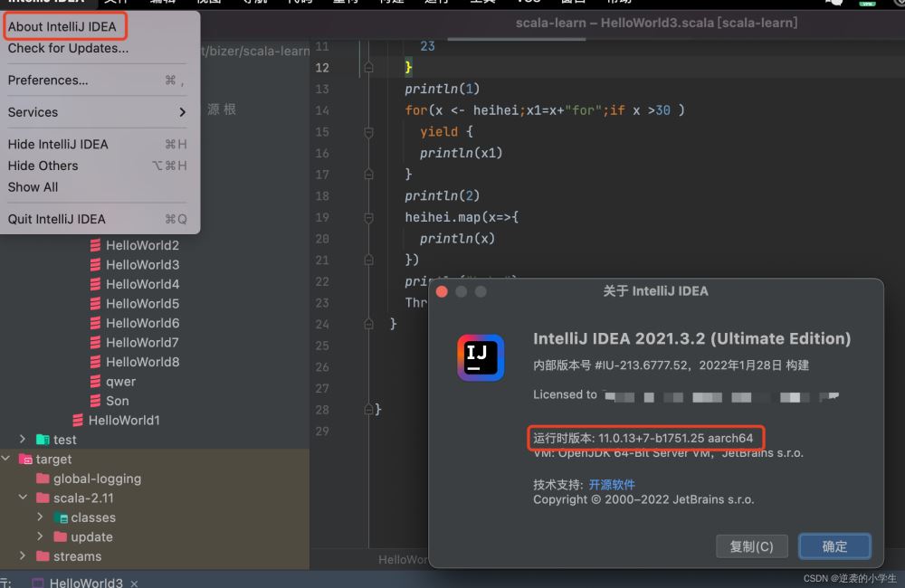This screenshot has height=588, width=905.
Task: Click the target folder icon
Action: coord(26,460)
